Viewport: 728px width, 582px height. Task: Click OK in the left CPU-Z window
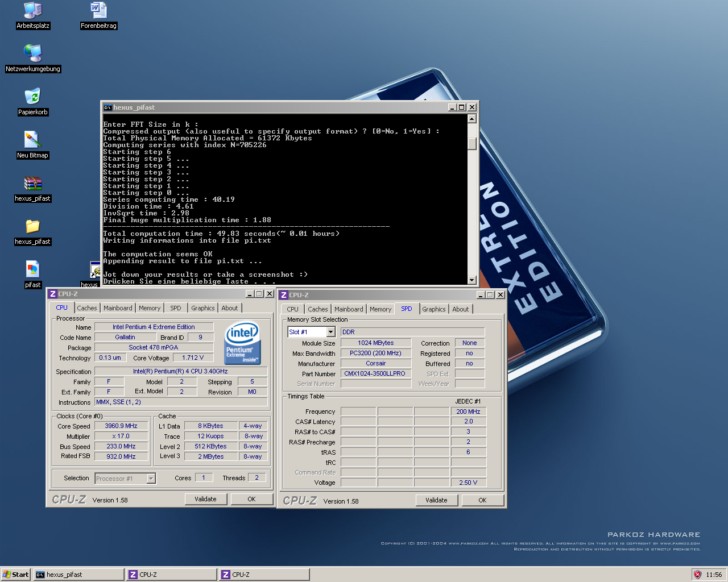(x=251, y=499)
